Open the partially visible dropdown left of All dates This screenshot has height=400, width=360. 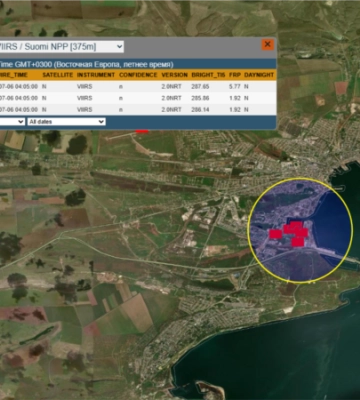pyautogui.click(x=12, y=122)
